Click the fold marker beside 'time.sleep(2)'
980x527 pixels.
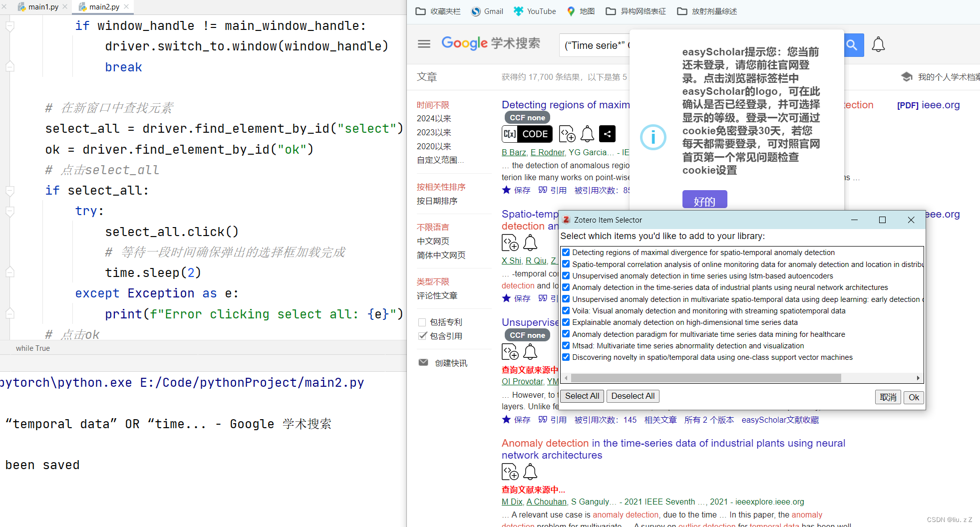point(9,272)
